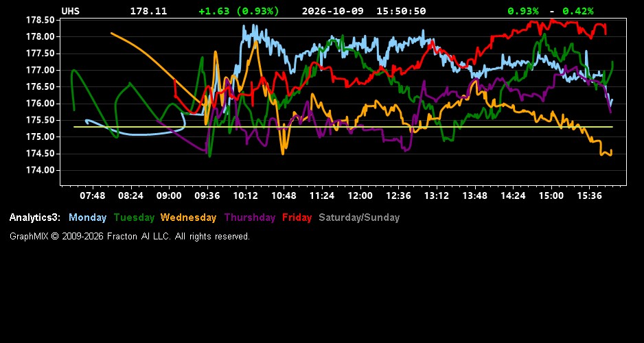
Task: Select the 178.11 last price value
Action: (149, 12)
